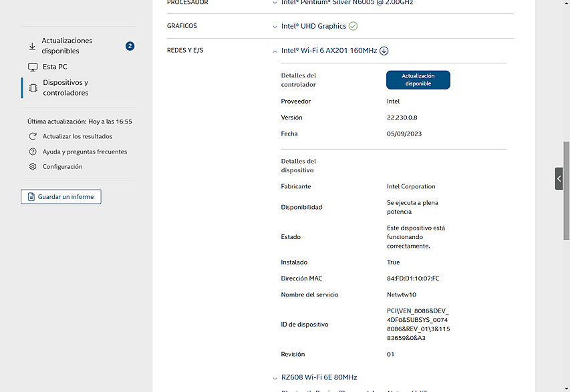Click the Detalles del controlador heading
Image resolution: width=570 pixels, height=392 pixels.
click(299, 80)
